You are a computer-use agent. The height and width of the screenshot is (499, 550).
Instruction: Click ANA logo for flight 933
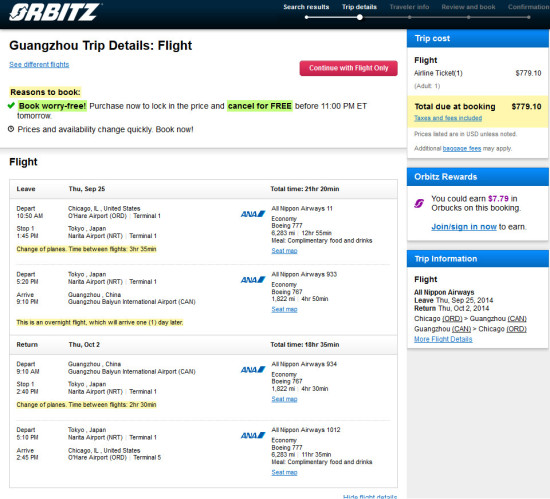coord(253,280)
